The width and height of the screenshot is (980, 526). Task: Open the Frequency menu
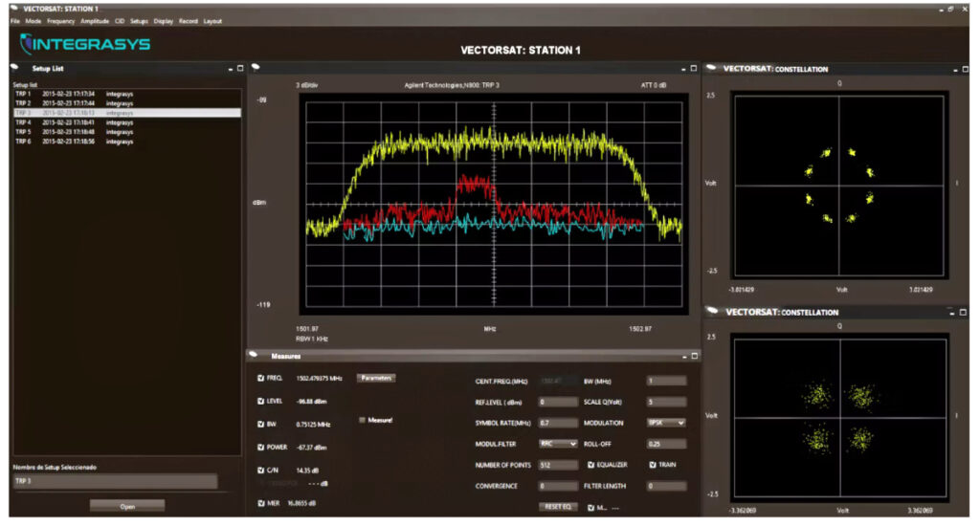[x=60, y=21]
